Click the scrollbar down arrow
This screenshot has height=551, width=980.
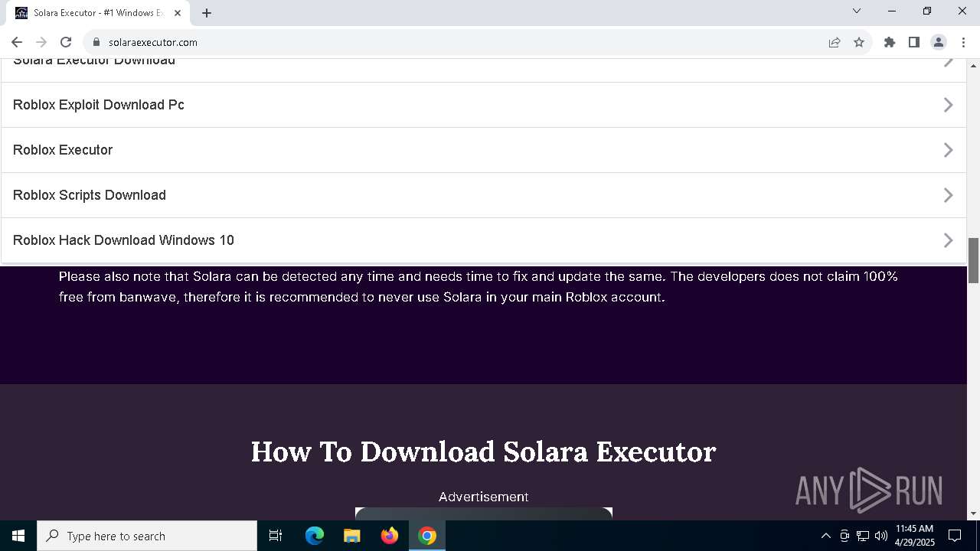point(974,514)
